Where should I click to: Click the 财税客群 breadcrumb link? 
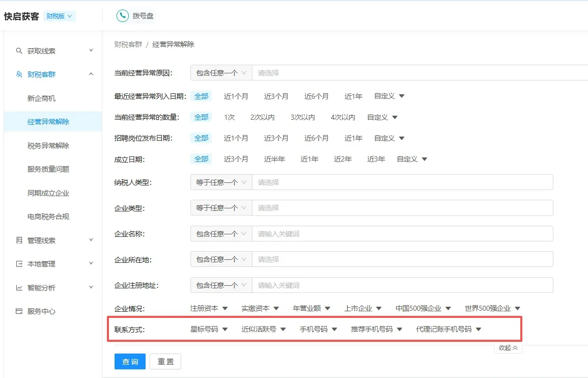(x=128, y=44)
